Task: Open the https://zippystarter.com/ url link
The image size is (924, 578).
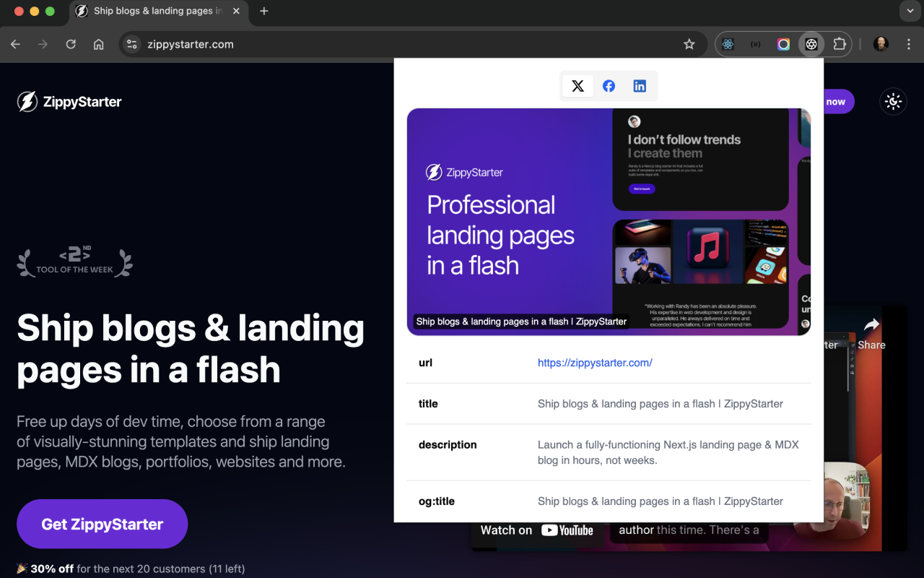Action: 595,363
